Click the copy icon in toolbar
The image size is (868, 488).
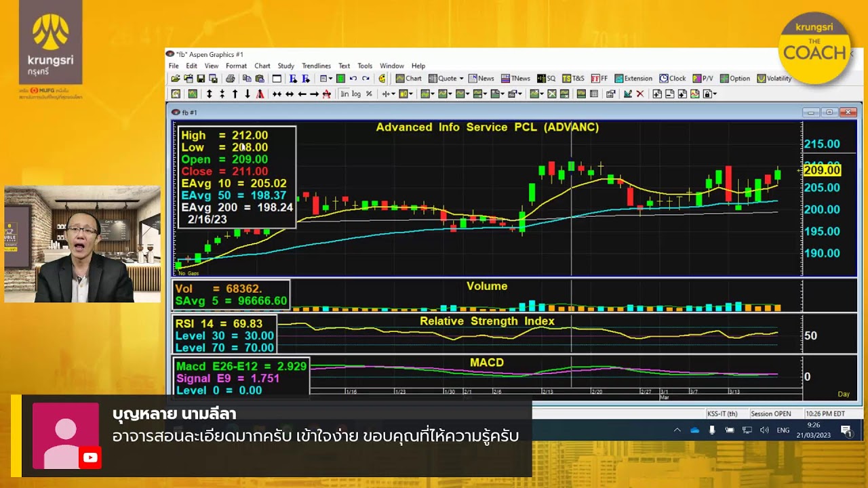point(247,79)
